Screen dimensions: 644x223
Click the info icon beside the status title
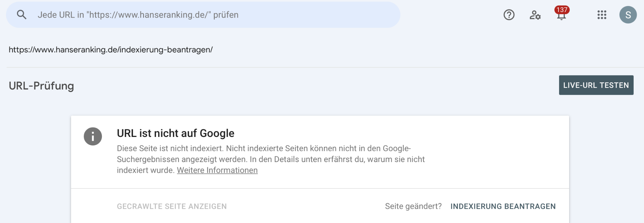(93, 136)
